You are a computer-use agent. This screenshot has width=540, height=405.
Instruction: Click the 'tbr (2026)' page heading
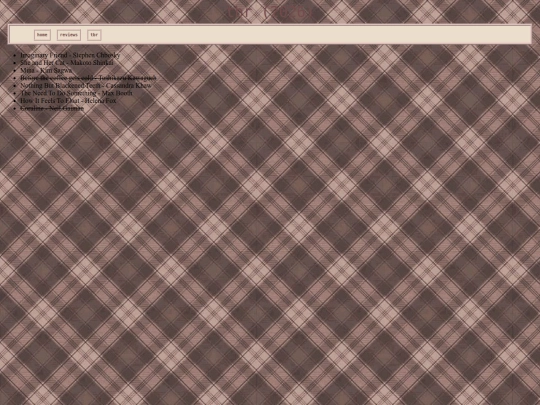coord(270,12)
